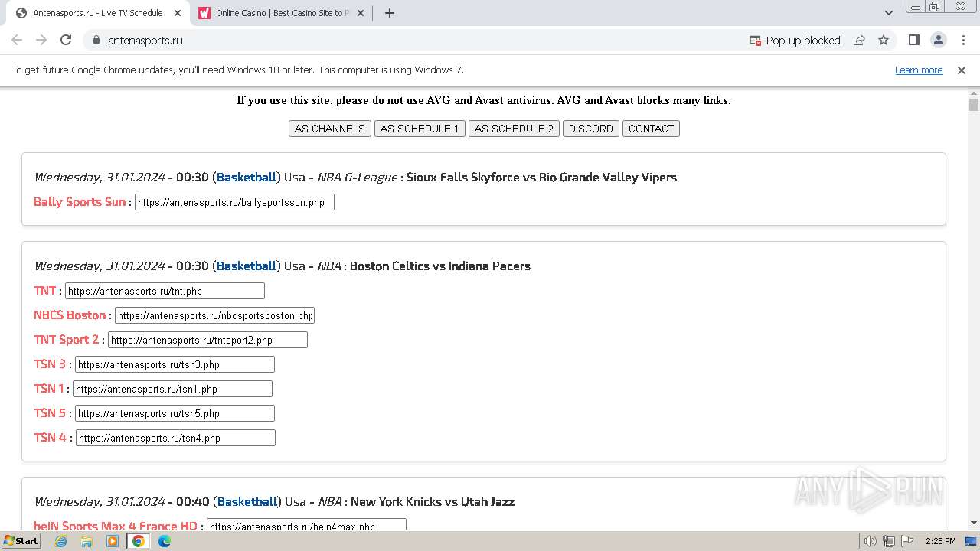Go back to the previous page

(17, 40)
